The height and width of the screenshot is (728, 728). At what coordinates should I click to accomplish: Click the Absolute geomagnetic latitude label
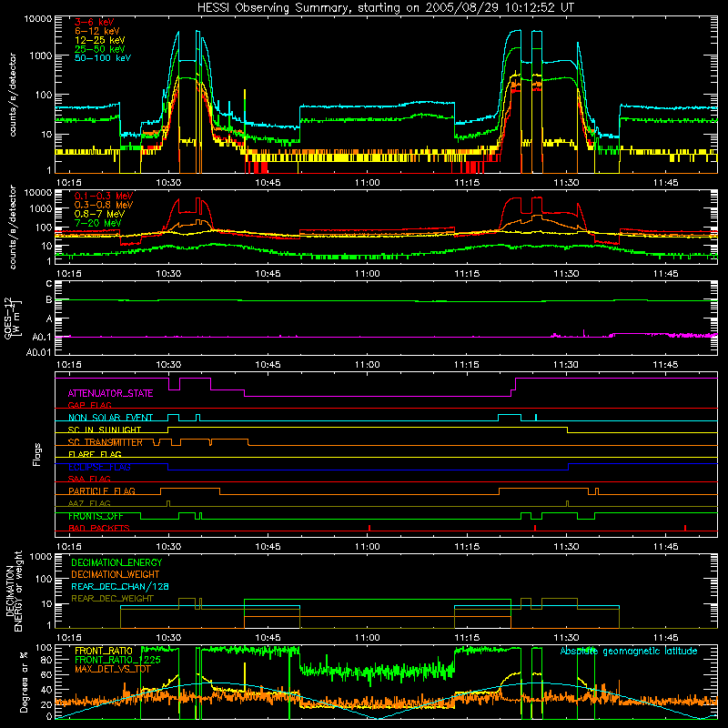tap(629, 652)
